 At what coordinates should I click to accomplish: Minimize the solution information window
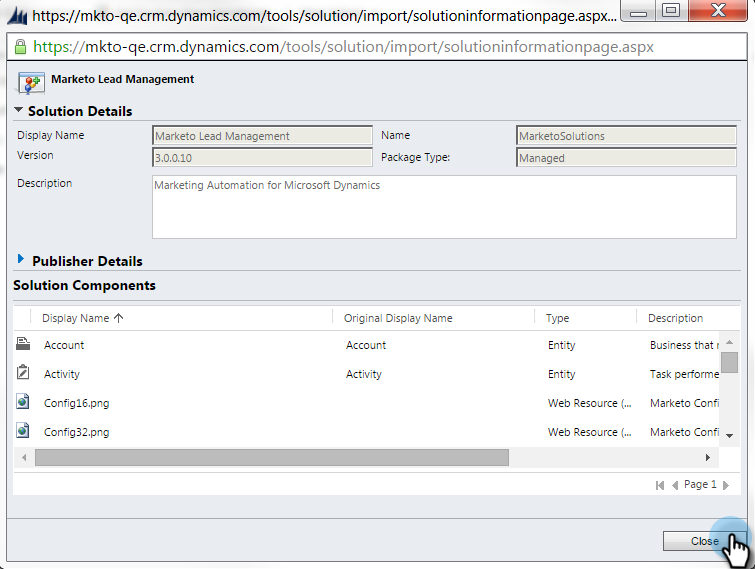click(638, 11)
